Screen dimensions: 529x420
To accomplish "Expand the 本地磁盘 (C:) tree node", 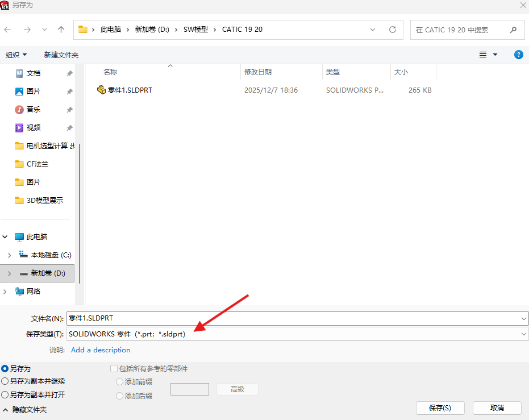I will pyautogui.click(x=9, y=255).
